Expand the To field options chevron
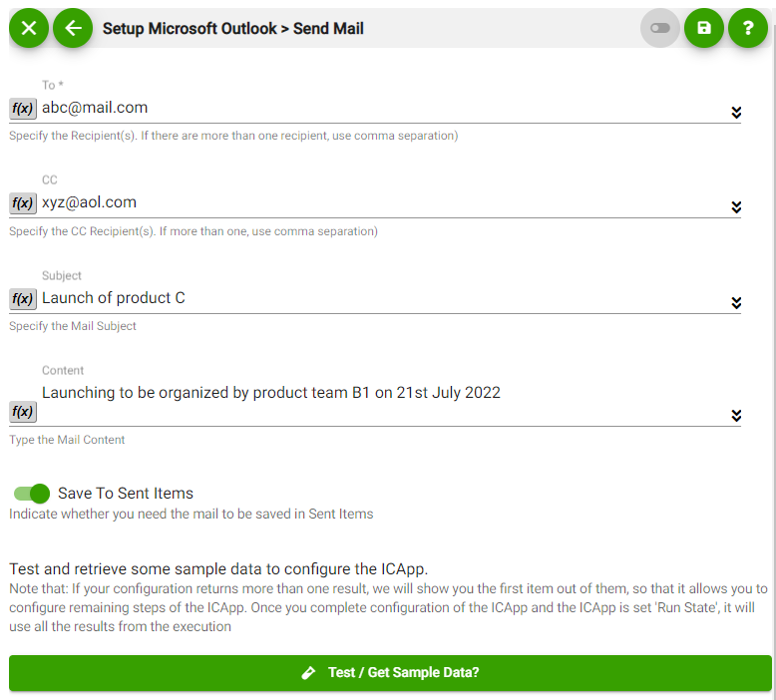The width and height of the screenshot is (776, 700). (736, 113)
